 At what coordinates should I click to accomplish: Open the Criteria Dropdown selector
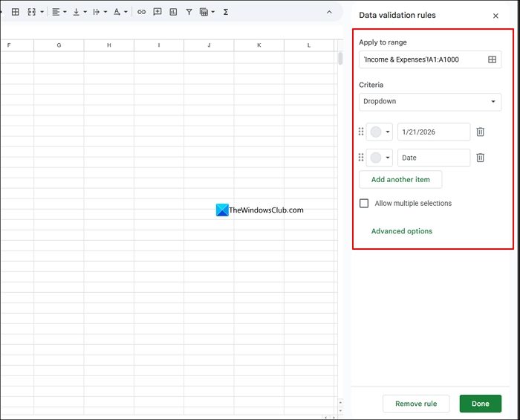pos(430,102)
